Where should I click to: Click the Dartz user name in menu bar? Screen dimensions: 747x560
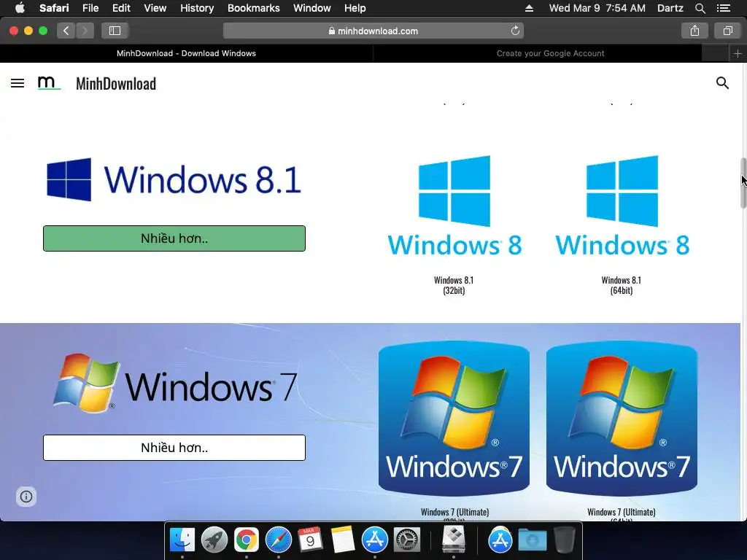(x=670, y=8)
